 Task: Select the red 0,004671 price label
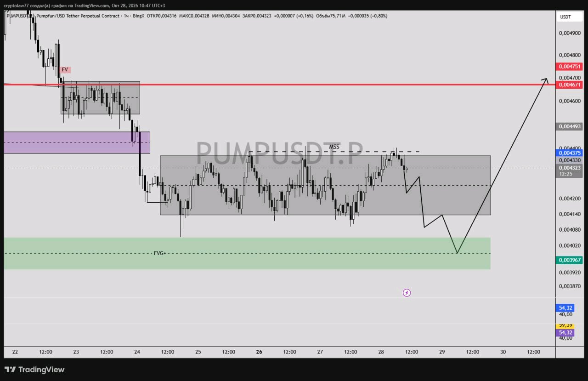click(x=570, y=85)
